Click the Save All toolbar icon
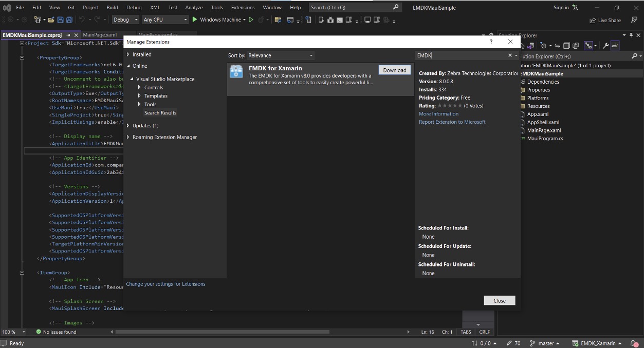Screen dimensions: 644x348 tap(69, 20)
